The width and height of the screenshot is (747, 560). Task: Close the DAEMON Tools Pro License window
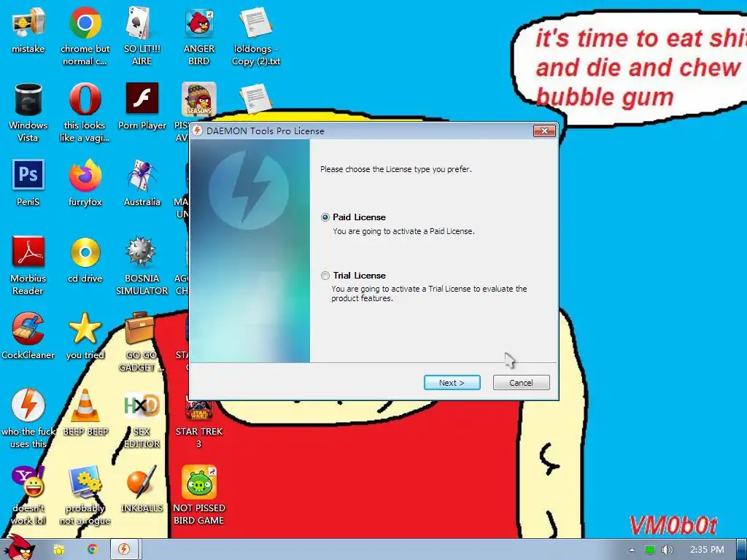click(544, 131)
